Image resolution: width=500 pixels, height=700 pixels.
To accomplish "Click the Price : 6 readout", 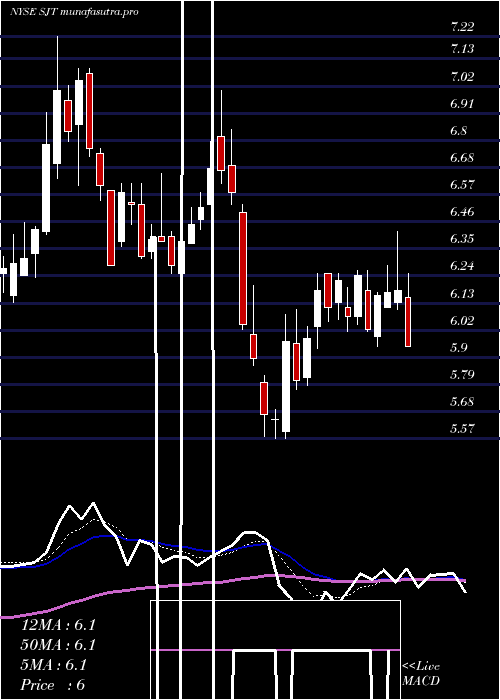I will tap(53, 685).
